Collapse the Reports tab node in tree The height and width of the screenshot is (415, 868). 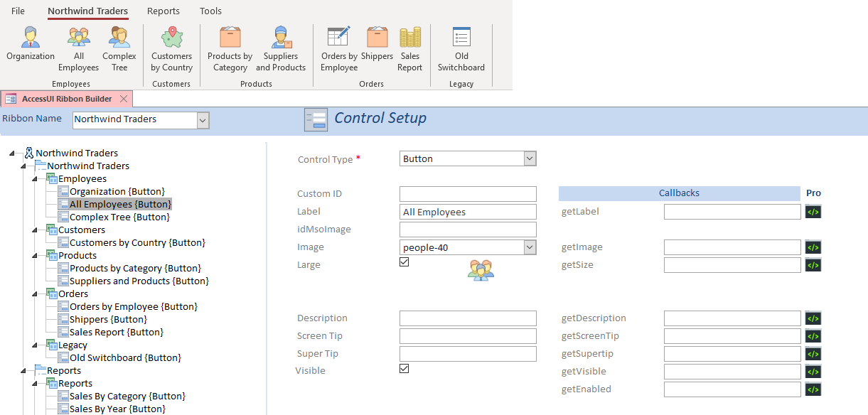click(23, 371)
